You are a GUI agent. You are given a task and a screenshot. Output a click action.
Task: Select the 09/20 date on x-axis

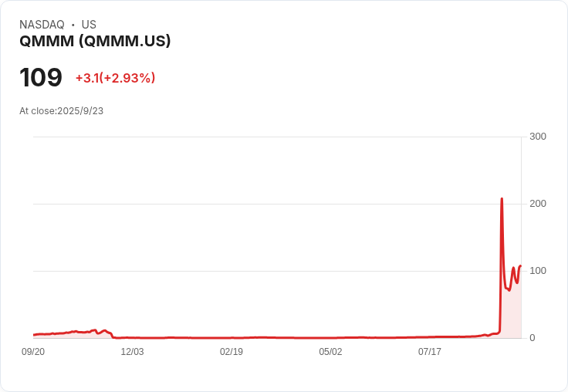point(33,352)
